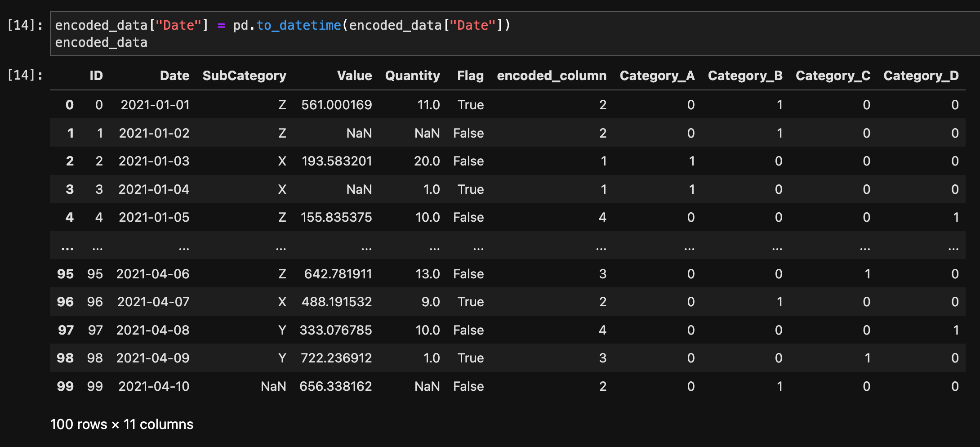Click the Category_C column header

coord(833,76)
